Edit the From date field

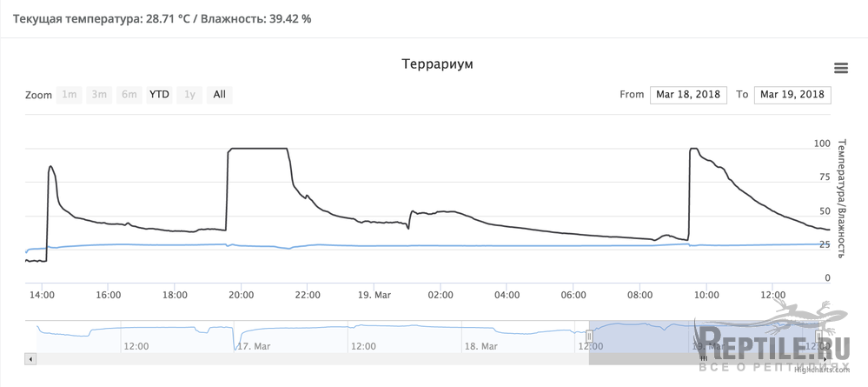689,95
